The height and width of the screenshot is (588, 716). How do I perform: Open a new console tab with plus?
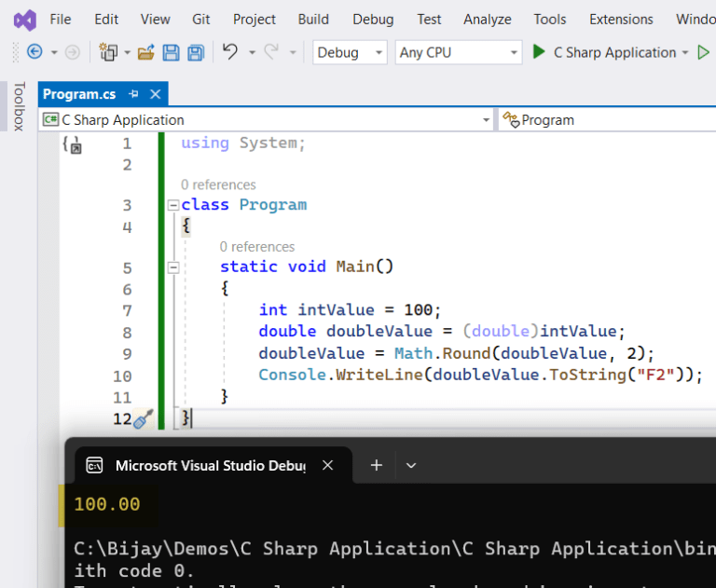click(377, 465)
